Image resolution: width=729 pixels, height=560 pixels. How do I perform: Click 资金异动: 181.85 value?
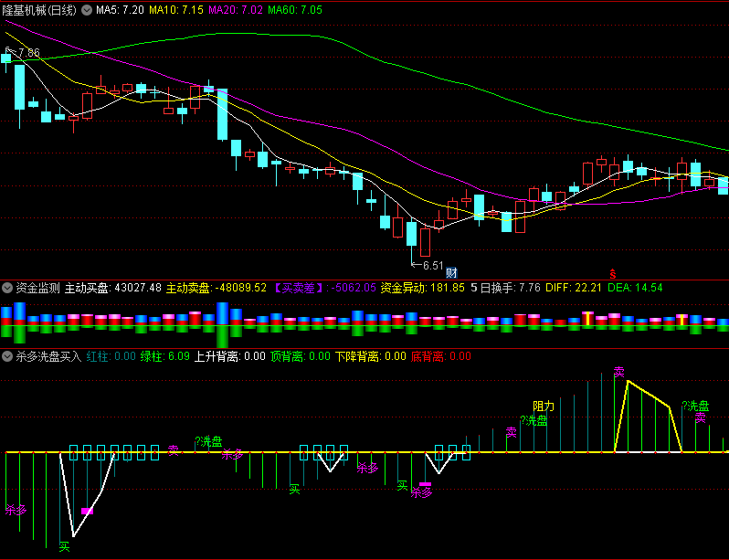tap(423, 288)
